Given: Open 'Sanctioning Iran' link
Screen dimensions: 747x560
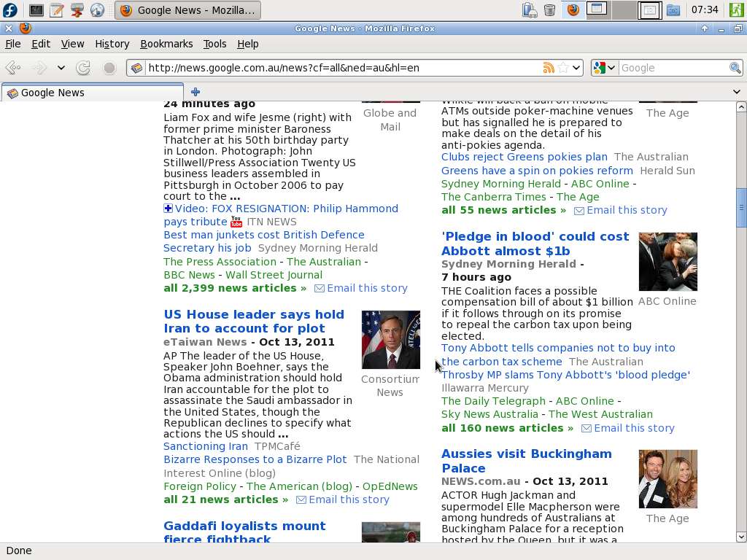Looking at the screenshot, I should point(205,446).
